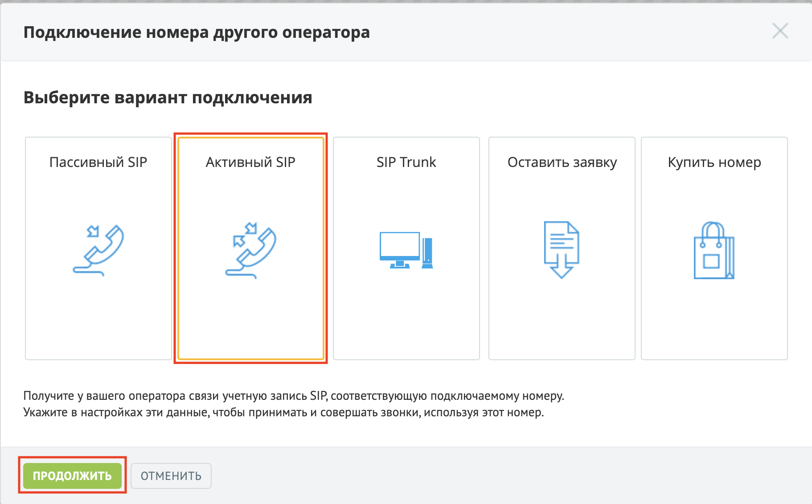The width and height of the screenshot is (812, 504).
Task: Choose the shopping bag icon for Купить номер
Action: (x=714, y=250)
